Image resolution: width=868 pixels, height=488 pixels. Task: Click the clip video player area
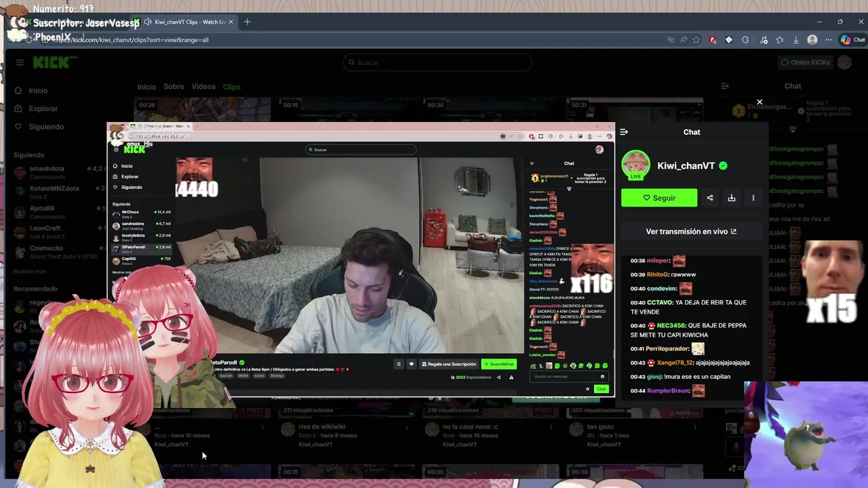(x=361, y=260)
